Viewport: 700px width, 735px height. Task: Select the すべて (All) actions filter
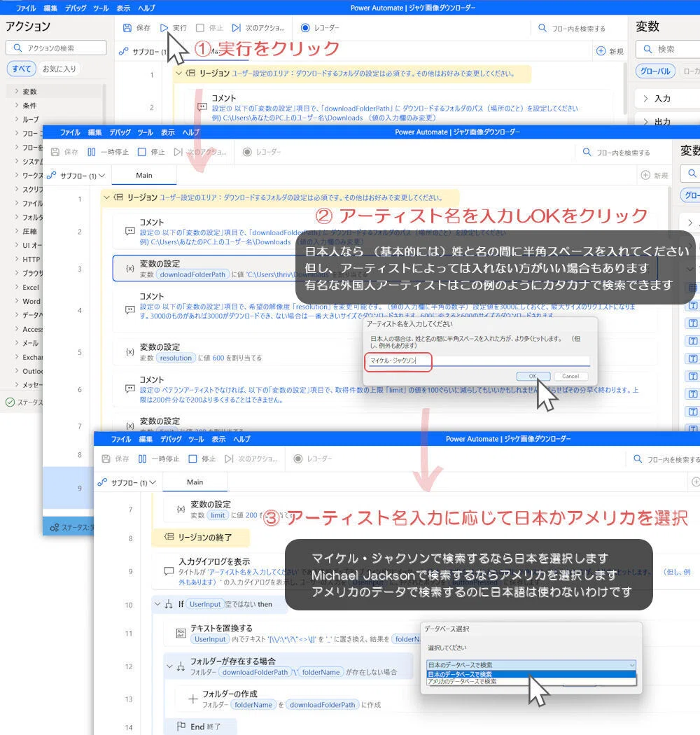pyautogui.click(x=21, y=69)
